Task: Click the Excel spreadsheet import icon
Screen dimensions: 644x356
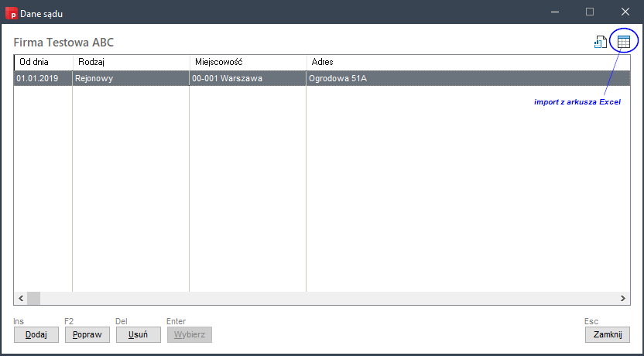Action: (x=623, y=42)
